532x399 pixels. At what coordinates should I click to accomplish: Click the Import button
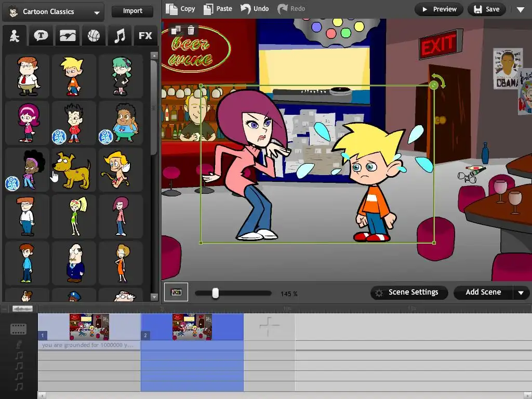[x=132, y=11]
